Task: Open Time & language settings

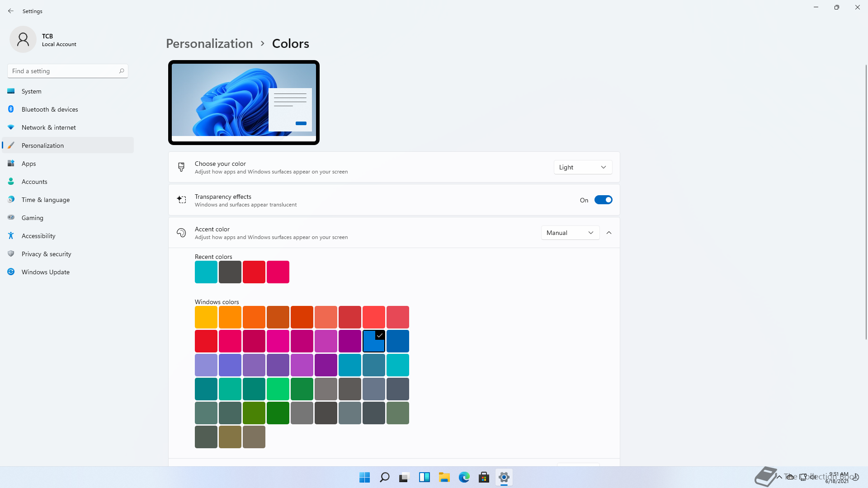Action: [68, 200]
